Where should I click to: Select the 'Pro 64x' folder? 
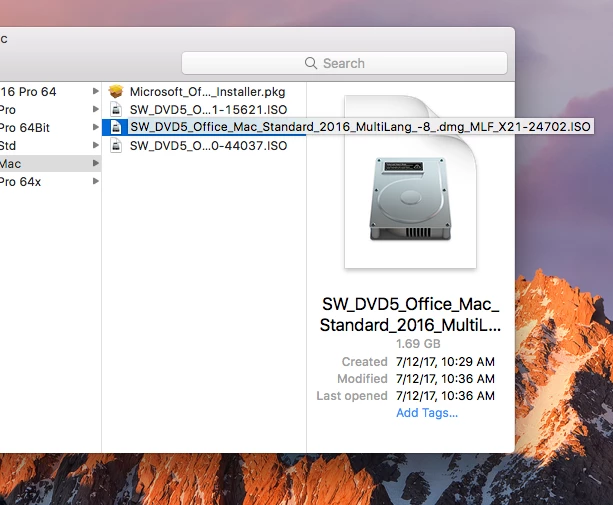(50, 181)
